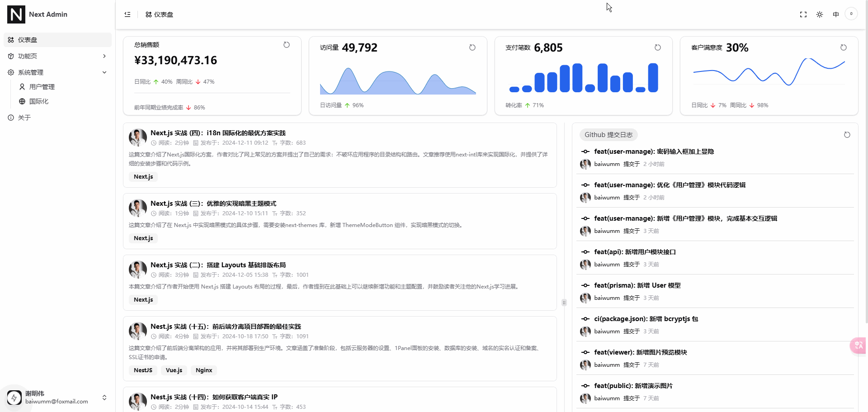This screenshot has width=868, height=412.
Task: Open the user avatar in the header
Action: [x=851, y=14]
